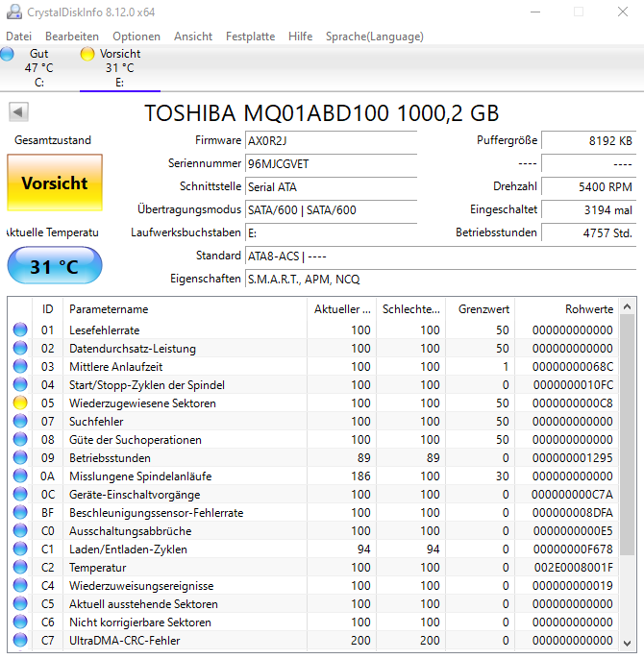The height and width of the screenshot is (659, 644).
Task: Click the disk title TOSHIBA MQ01ABD100 1000,2 GB
Action: (322, 113)
